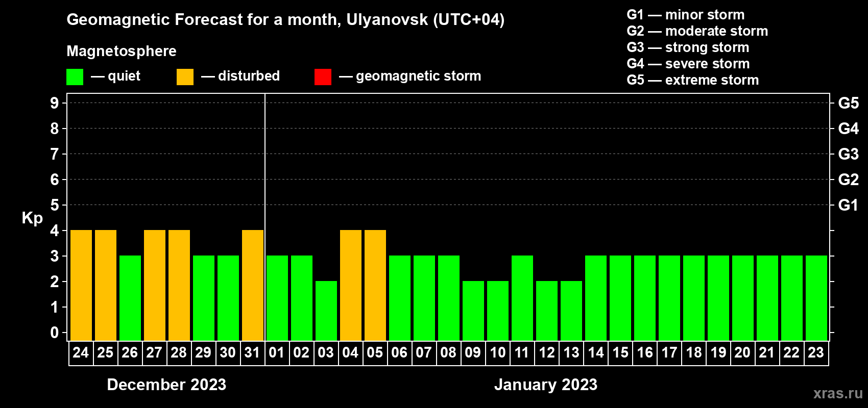
Task: Select the orange bar for December 24
Action: click(81, 286)
